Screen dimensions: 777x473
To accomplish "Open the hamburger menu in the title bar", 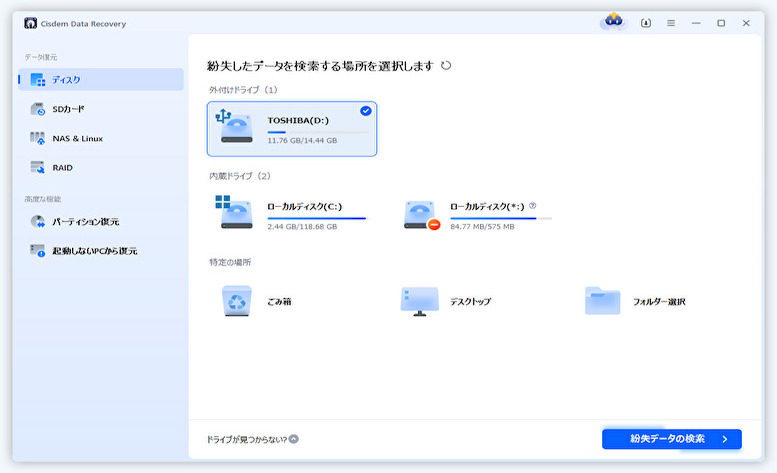I will 671,23.
